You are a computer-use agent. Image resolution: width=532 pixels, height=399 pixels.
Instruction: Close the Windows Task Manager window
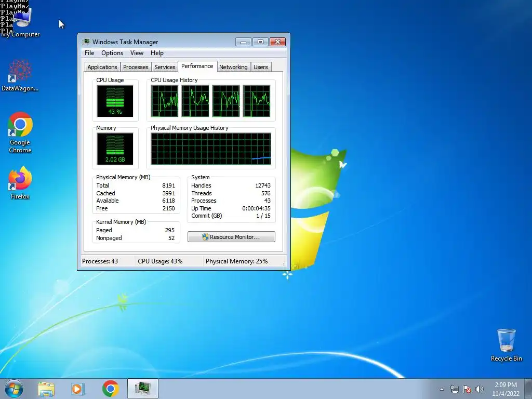(277, 42)
